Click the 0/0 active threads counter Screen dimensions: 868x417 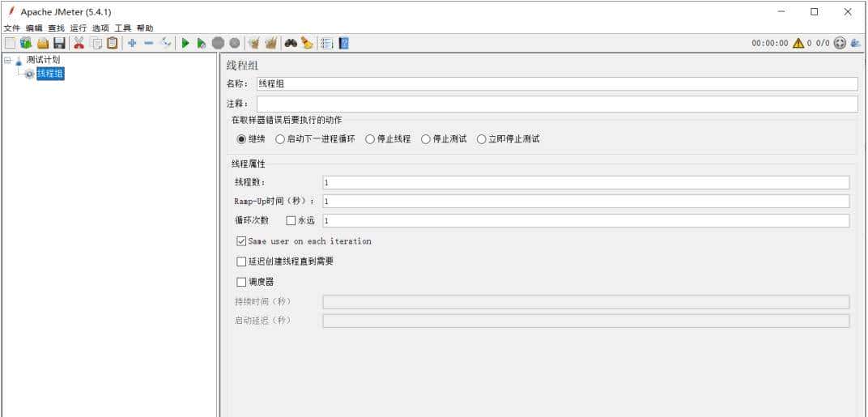pyautogui.click(x=823, y=43)
